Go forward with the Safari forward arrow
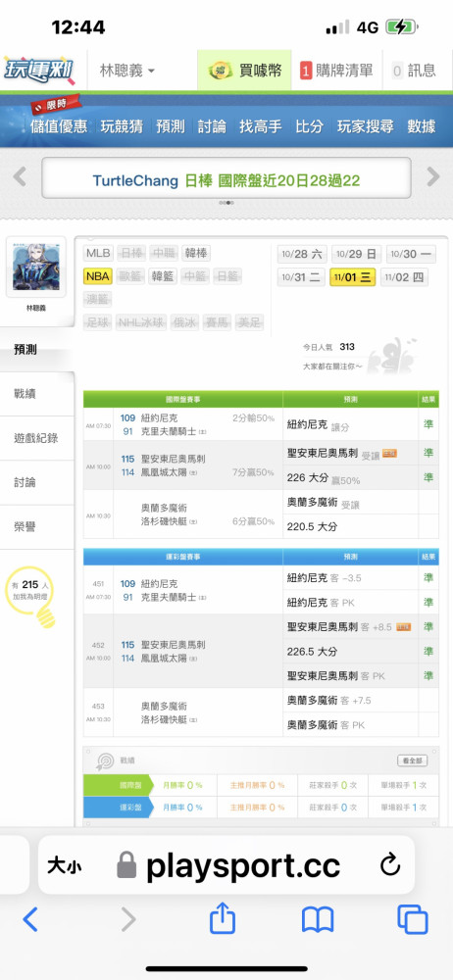The image size is (453, 980). pyautogui.click(x=128, y=920)
